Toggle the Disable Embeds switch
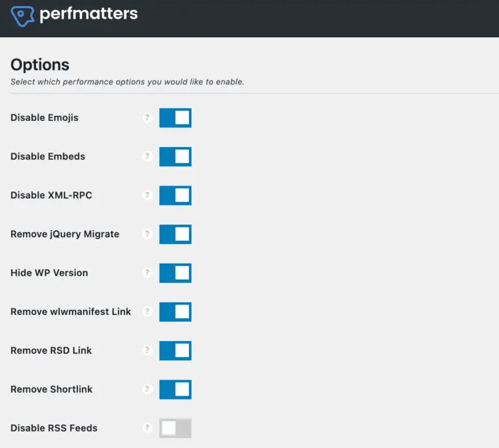The image size is (499, 448). click(175, 156)
